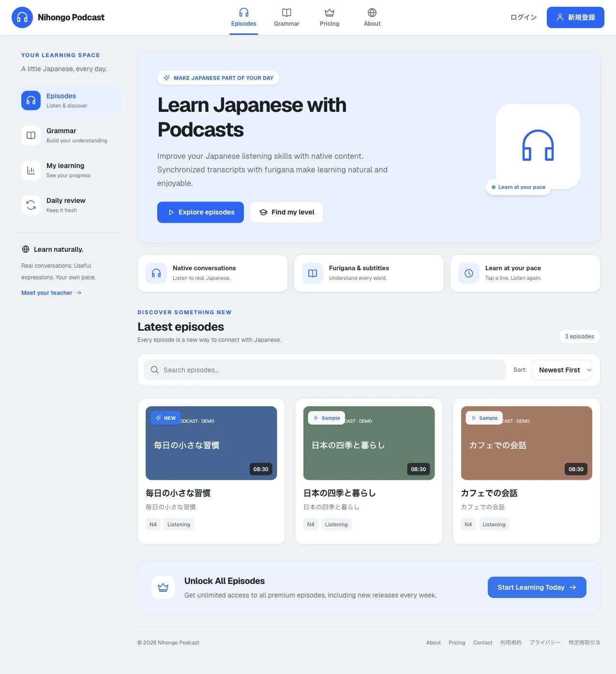Screen dimensions: 616x674
Task: Click Listening tag on カフェでの会話 card
Action: pos(494,524)
